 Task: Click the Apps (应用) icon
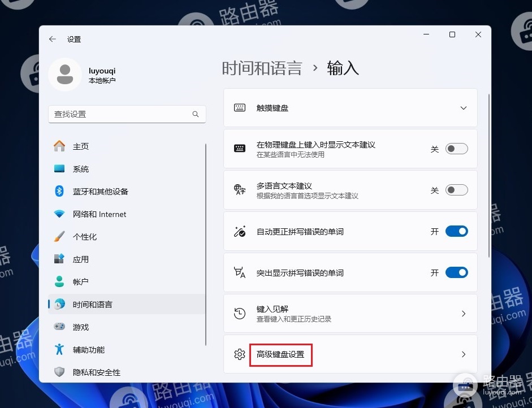(x=59, y=259)
